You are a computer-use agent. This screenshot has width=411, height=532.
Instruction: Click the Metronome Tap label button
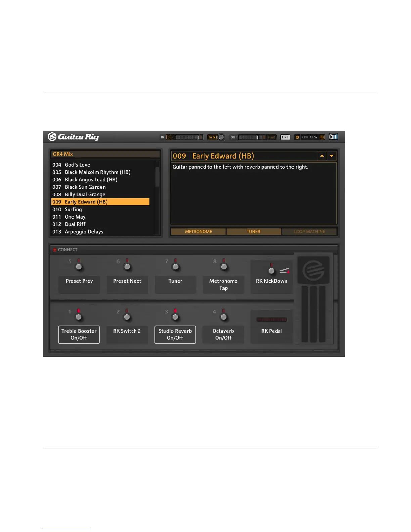[x=224, y=285]
